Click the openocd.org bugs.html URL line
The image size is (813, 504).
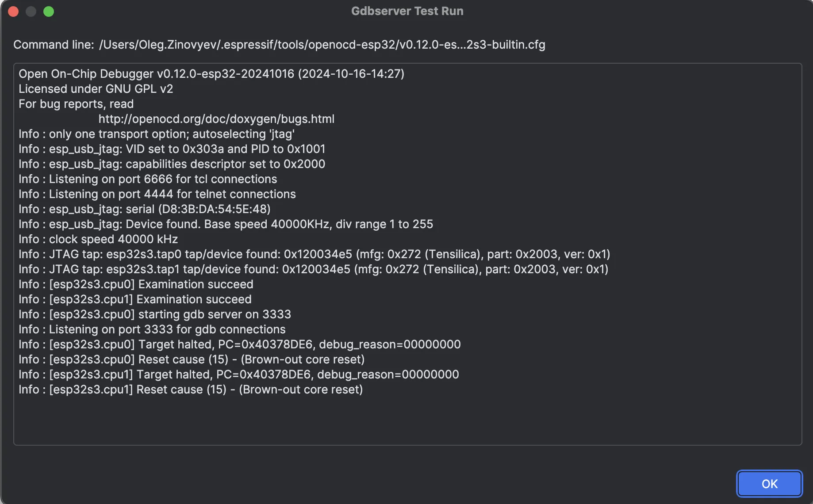(216, 119)
